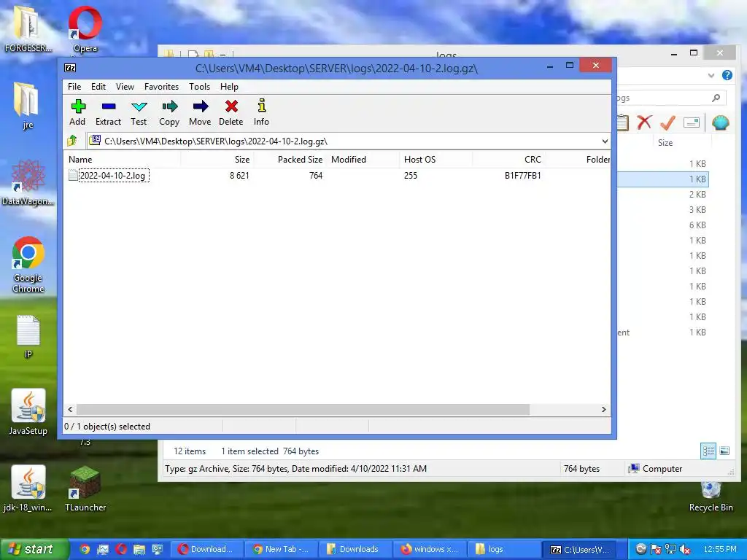Switch to details view in logs window

(708, 451)
